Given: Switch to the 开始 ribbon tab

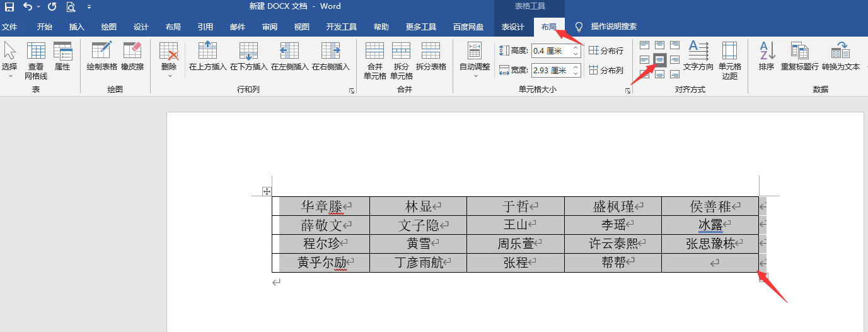Looking at the screenshot, I should 45,27.
